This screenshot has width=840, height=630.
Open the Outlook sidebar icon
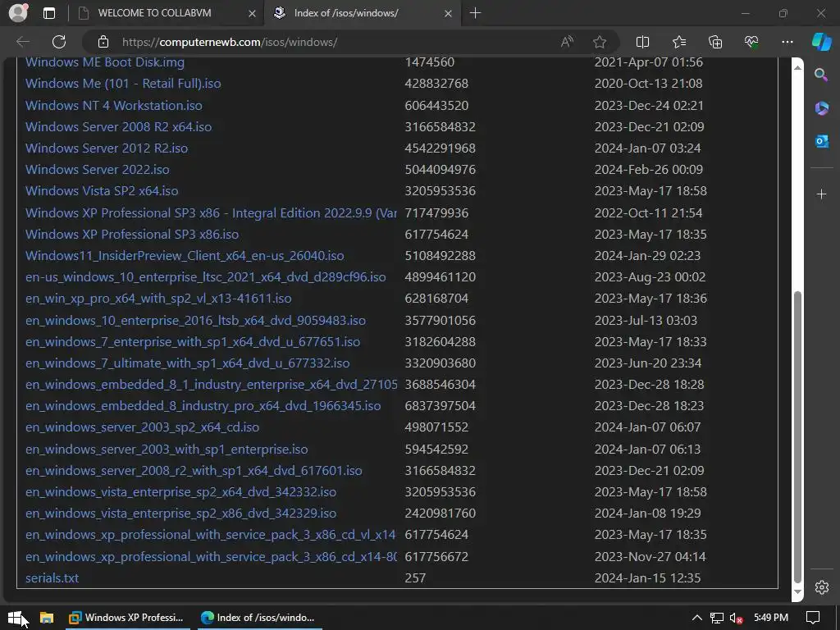point(821,141)
